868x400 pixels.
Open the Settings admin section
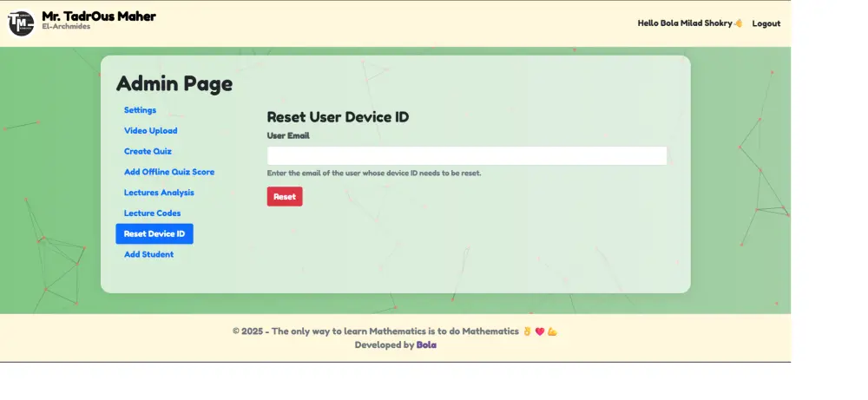[x=140, y=110]
